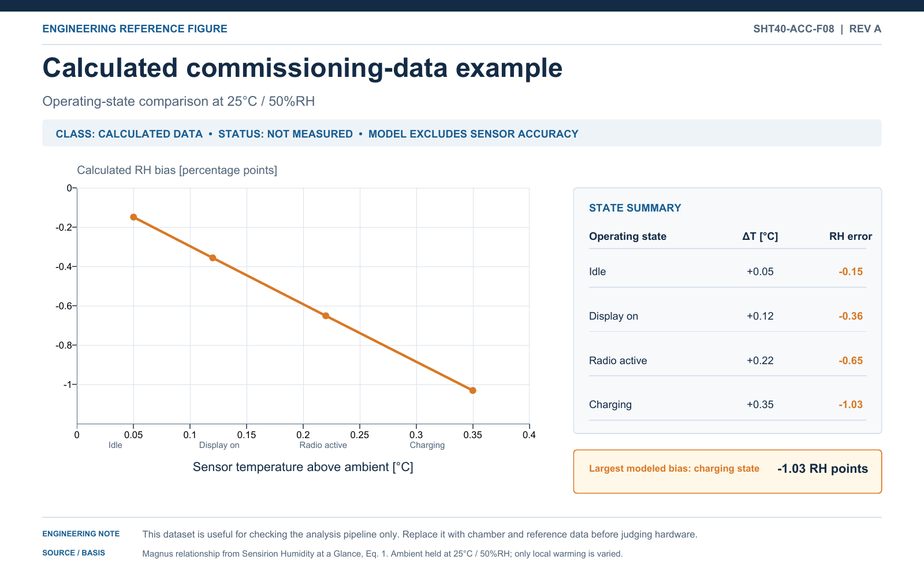Click the 'Radio active' label under the x-axis

click(323, 445)
